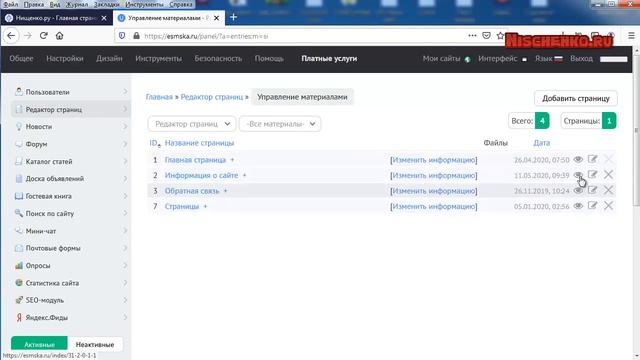Viewport: 640px width, 360px height.
Task: Open the Помощь top menu
Action: coord(269,59)
